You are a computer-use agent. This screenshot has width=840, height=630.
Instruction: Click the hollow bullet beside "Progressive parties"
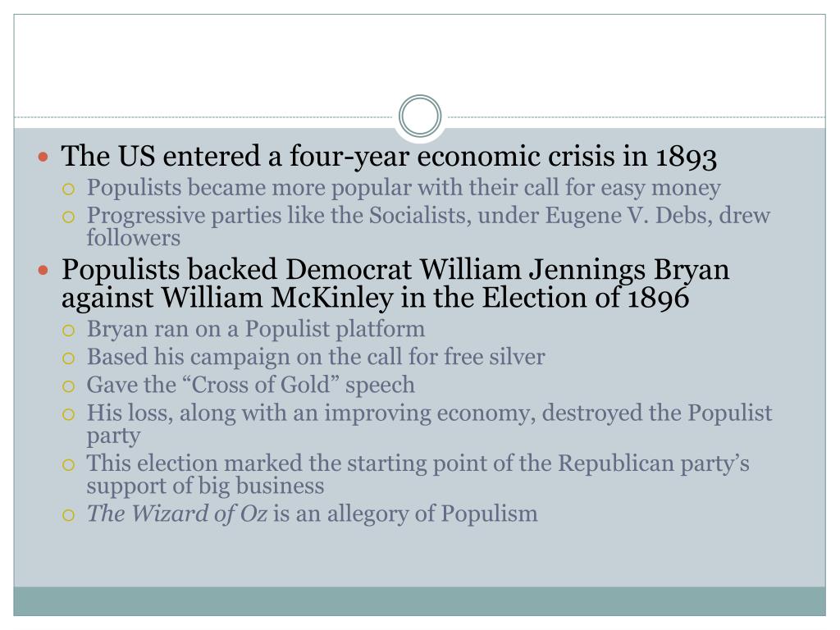(x=68, y=217)
